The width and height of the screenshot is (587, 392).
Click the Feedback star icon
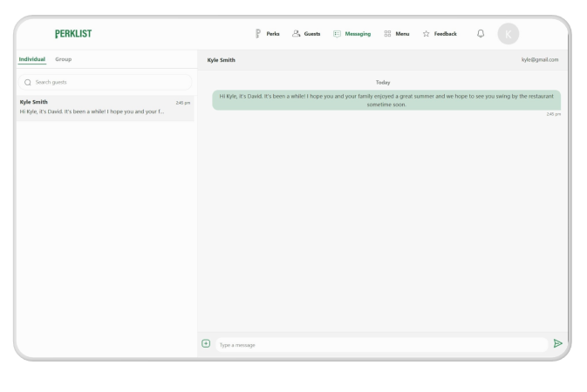tap(426, 34)
